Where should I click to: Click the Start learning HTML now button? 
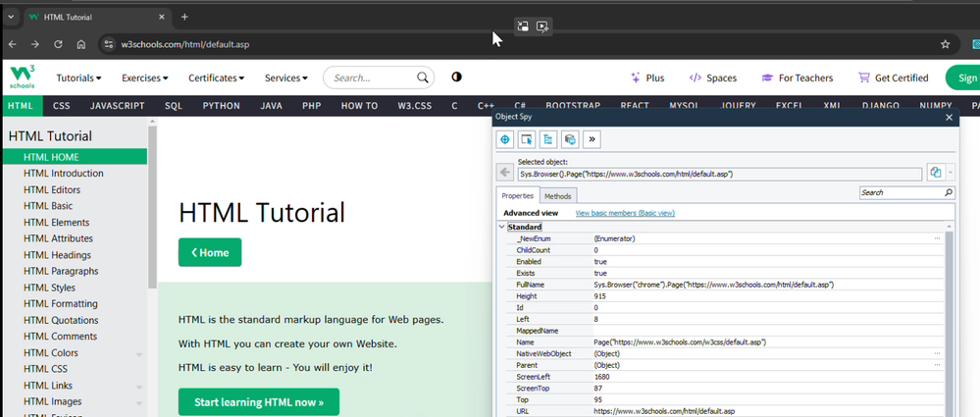click(x=258, y=402)
